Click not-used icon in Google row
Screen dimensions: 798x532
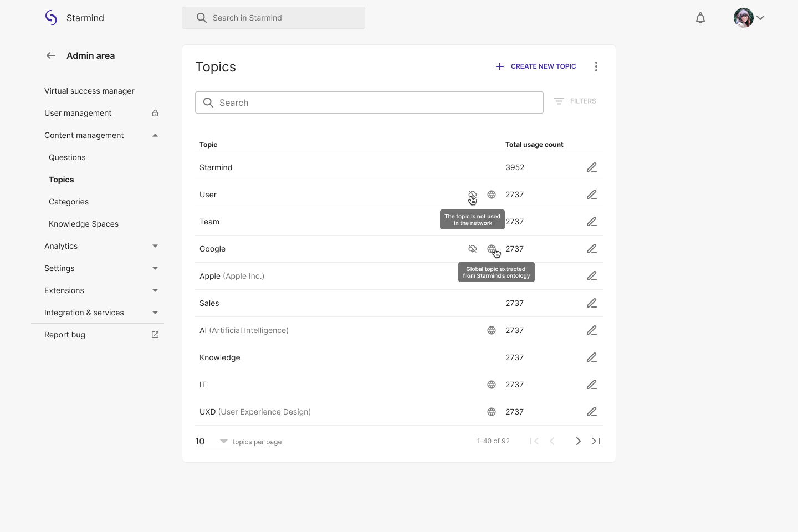tap(473, 249)
